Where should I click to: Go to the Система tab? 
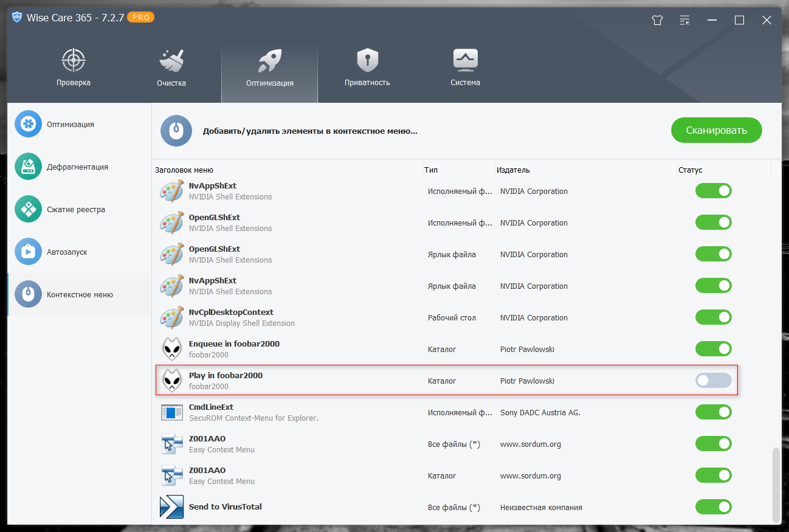465,67
